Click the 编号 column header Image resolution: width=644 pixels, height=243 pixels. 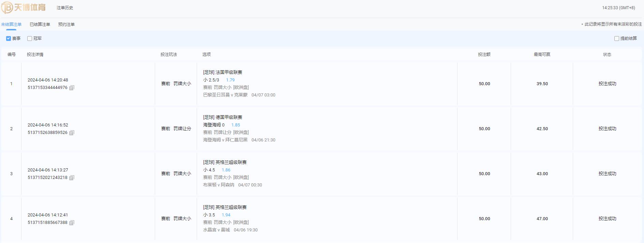(12, 55)
